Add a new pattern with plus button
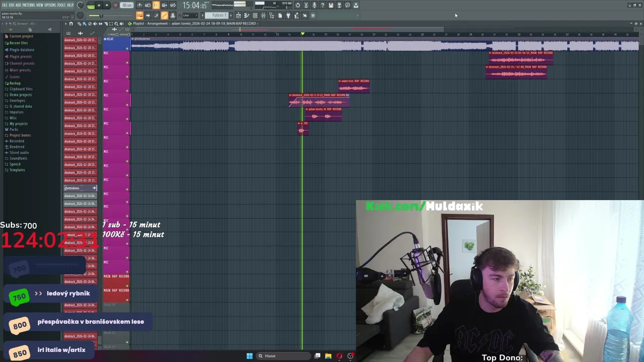 (231, 16)
